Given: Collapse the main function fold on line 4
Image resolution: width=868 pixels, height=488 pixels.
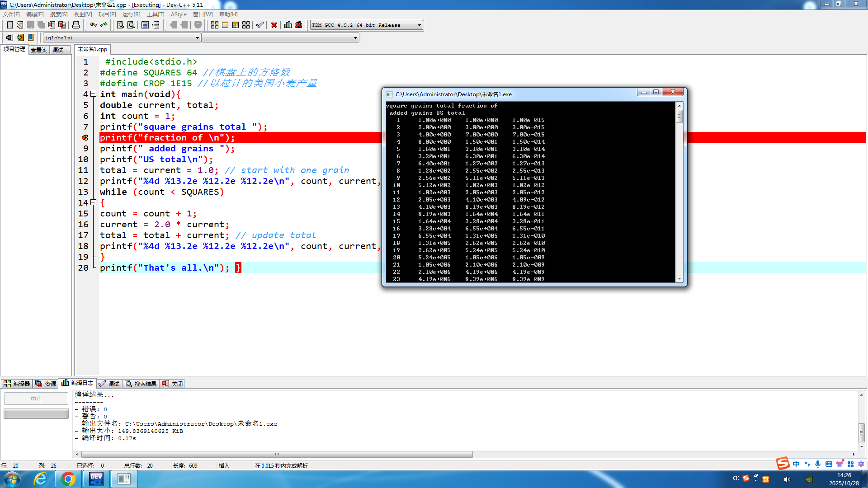Looking at the screenshot, I should pos(94,94).
